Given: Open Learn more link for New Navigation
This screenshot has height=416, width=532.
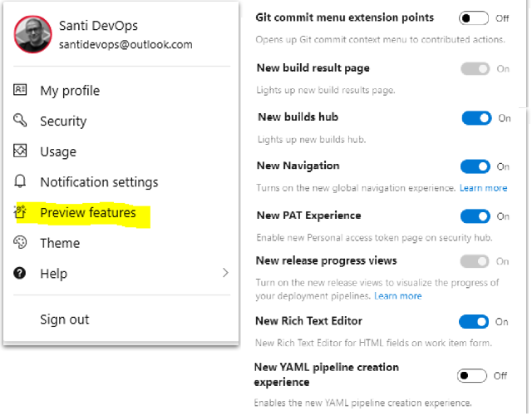Looking at the screenshot, I should [483, 188].
